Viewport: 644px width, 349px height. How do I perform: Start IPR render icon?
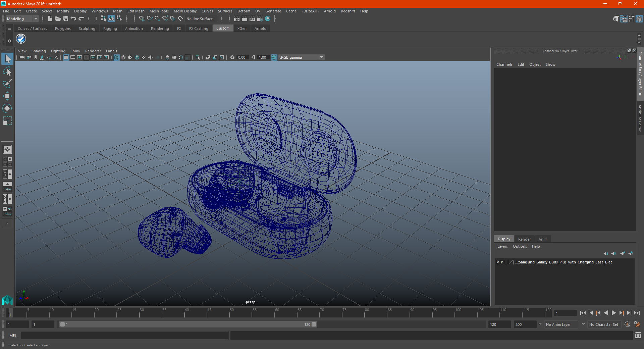[x=252, y=19]
